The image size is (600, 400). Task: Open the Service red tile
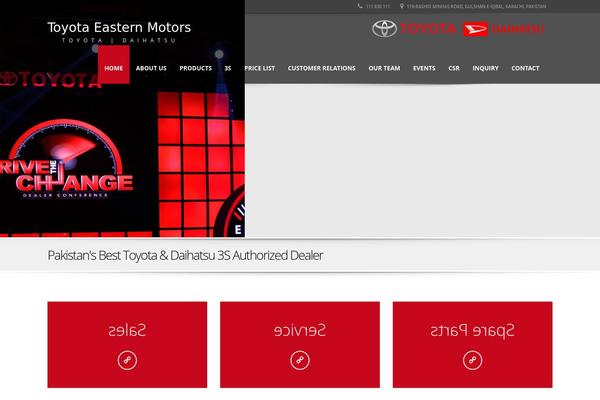(x=300, y=344)
